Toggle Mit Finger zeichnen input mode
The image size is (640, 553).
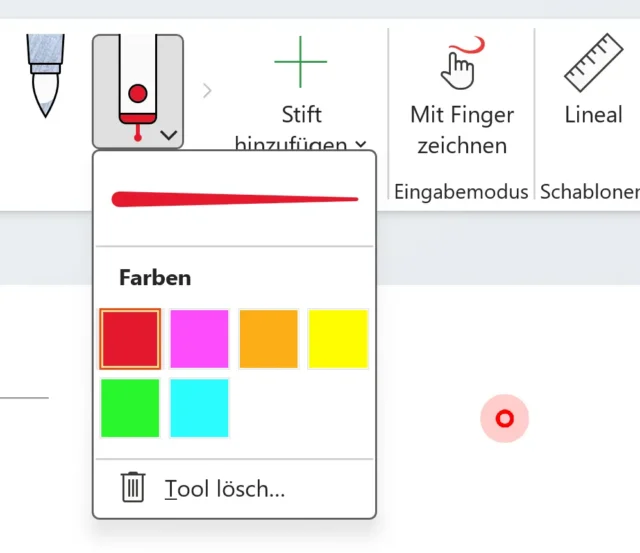pos(461,130)
